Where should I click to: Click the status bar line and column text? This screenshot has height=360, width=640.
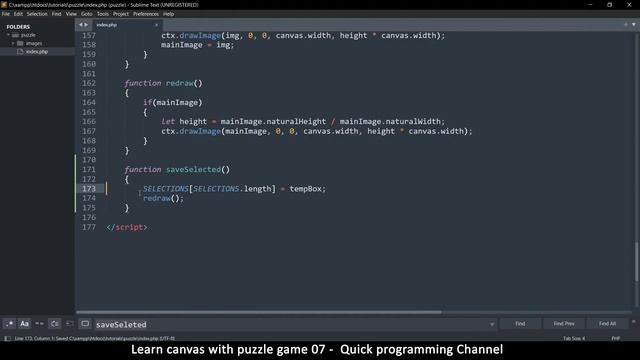coord(95,338)
